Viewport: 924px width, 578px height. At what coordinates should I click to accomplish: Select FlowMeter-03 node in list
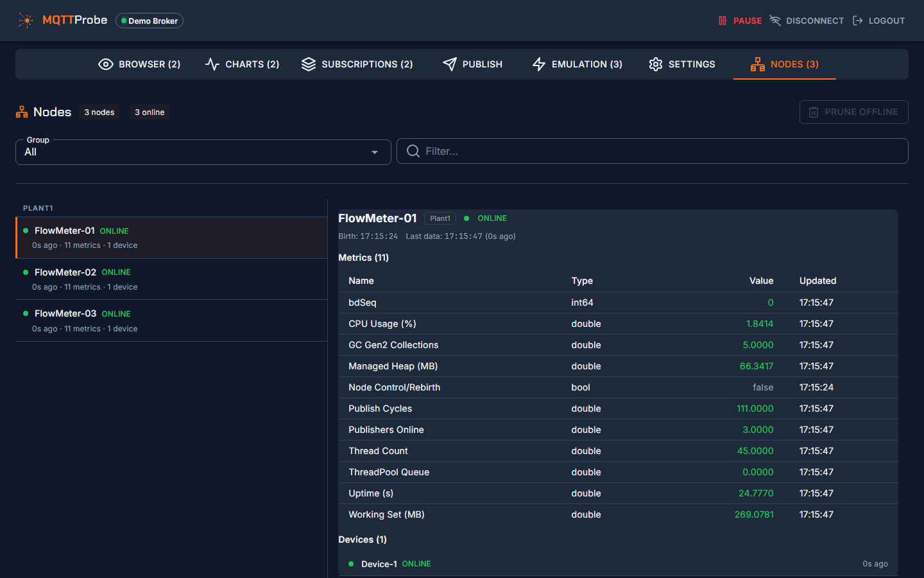point(172,320)
